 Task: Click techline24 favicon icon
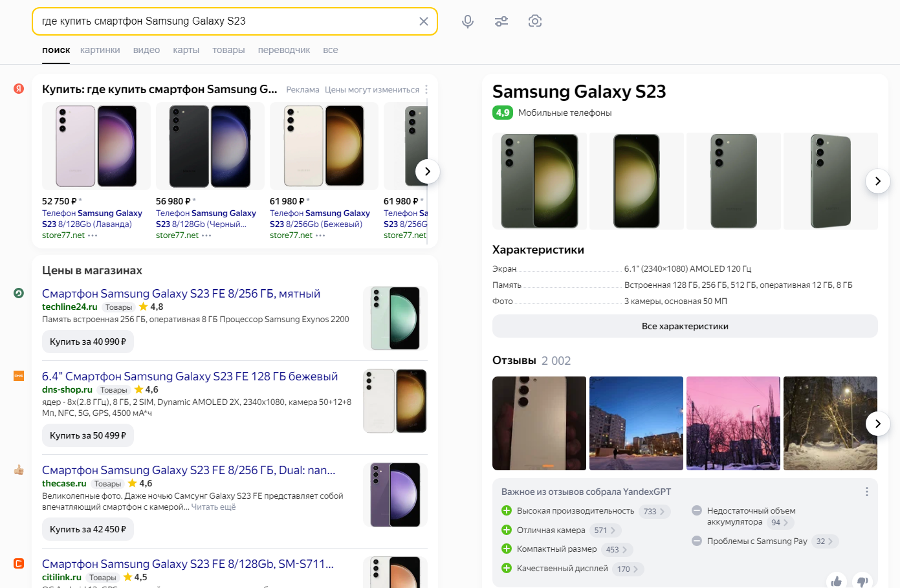(19, 293)
